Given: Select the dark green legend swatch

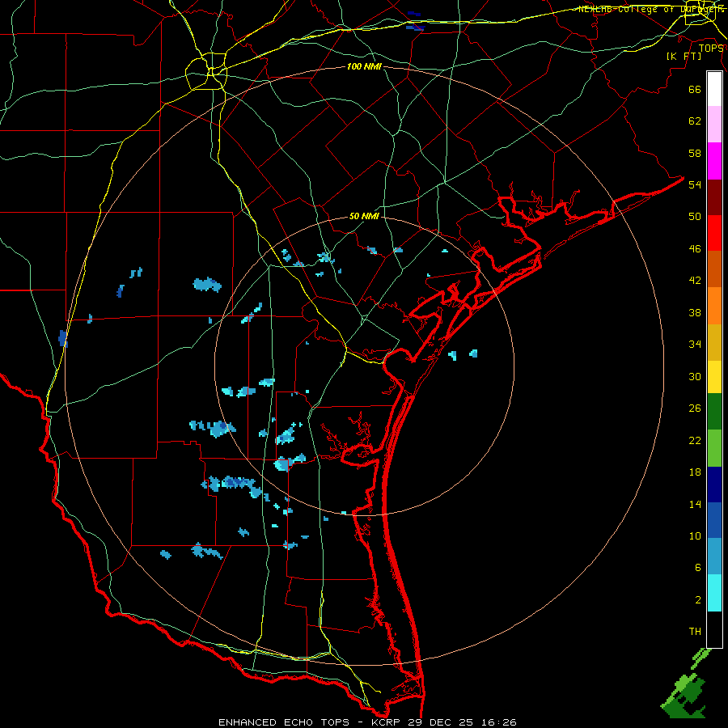Looking at the screenshot, I should [714, 412].
